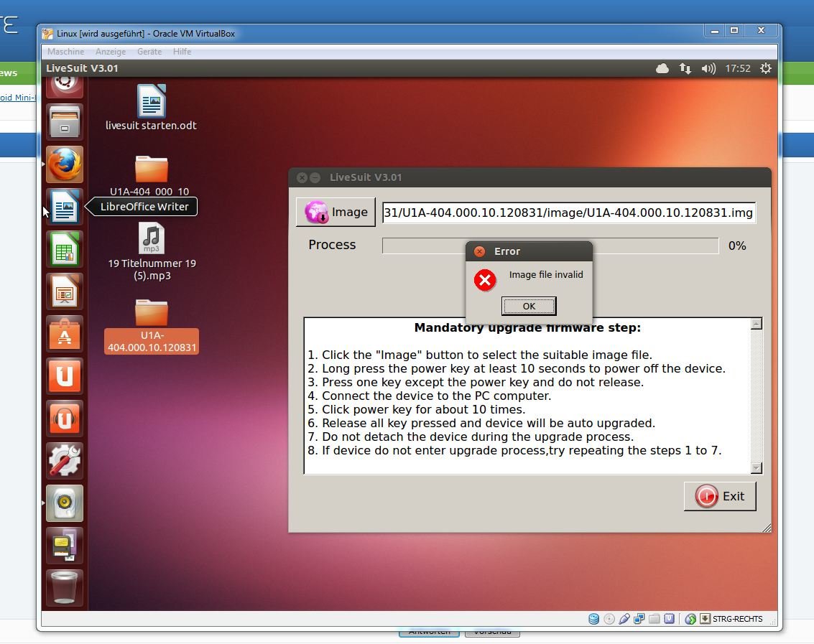The height and width of the screenshot is (644, 814).
Task: Open the session gear menu in panel
Action: point(766,68)
